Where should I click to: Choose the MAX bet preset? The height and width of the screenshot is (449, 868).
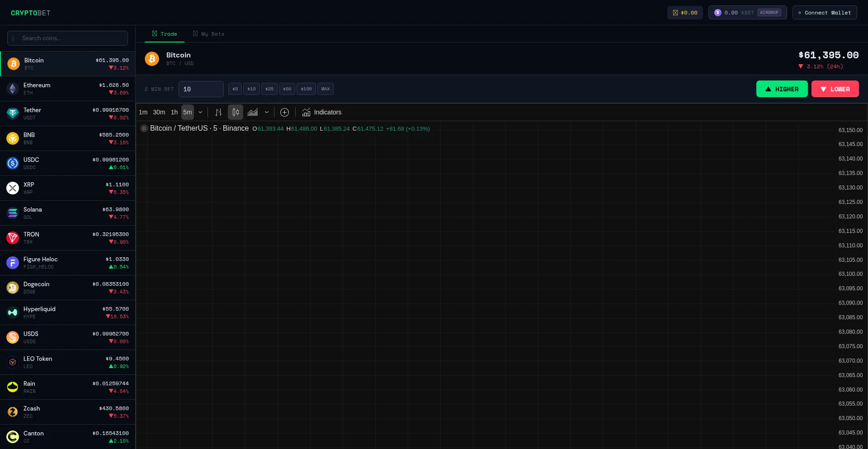point(325,89)
